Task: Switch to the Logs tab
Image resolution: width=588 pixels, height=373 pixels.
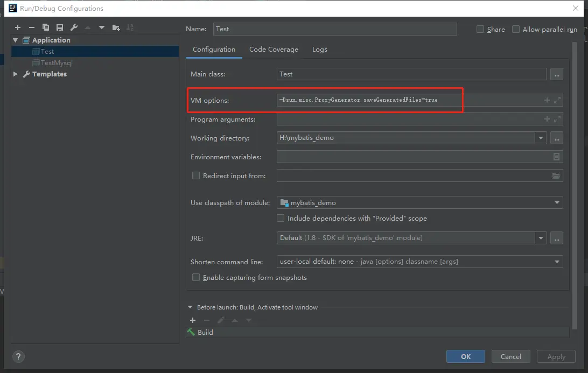Action: pyautogui.click(x=319, y=49)
